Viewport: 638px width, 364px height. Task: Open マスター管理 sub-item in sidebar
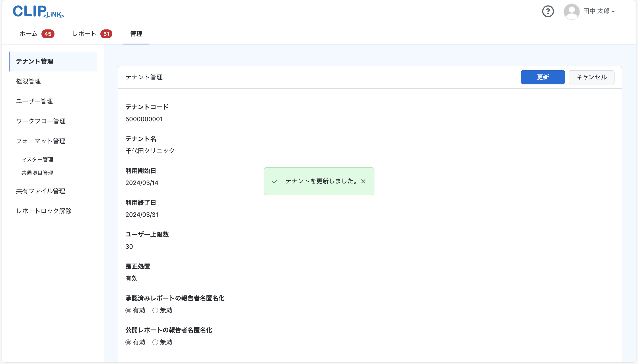coord(37,160)
